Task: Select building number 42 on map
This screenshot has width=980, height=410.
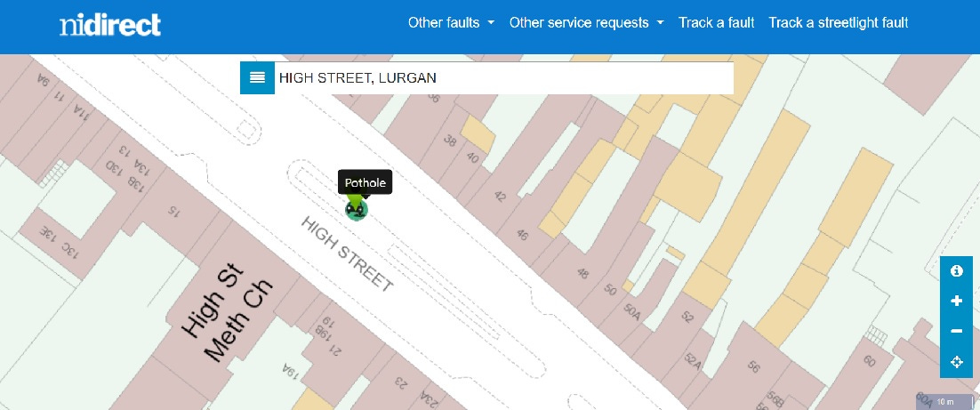Action: click(500, 197)
